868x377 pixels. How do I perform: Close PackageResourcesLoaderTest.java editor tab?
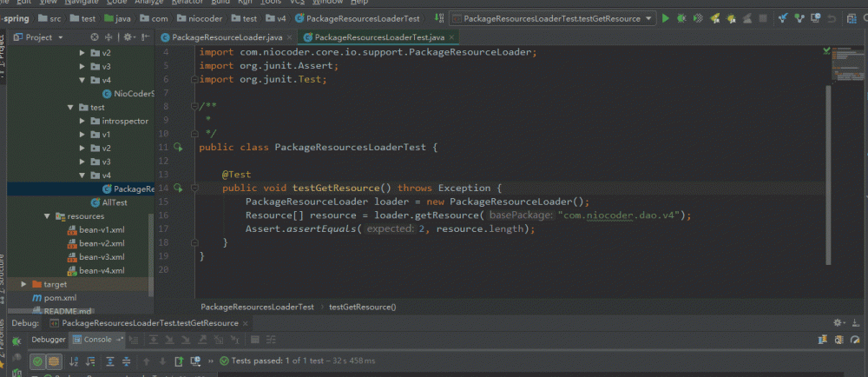pos(452,37)
